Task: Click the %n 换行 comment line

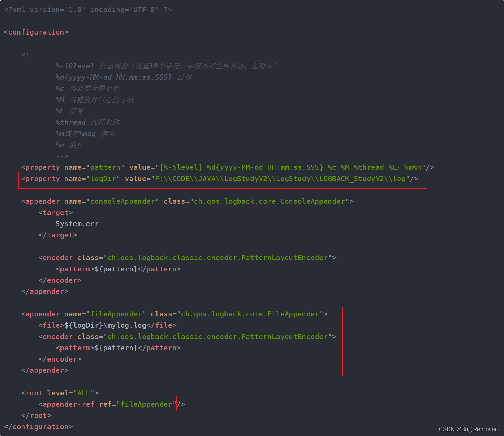Action: tap(69, 145)
